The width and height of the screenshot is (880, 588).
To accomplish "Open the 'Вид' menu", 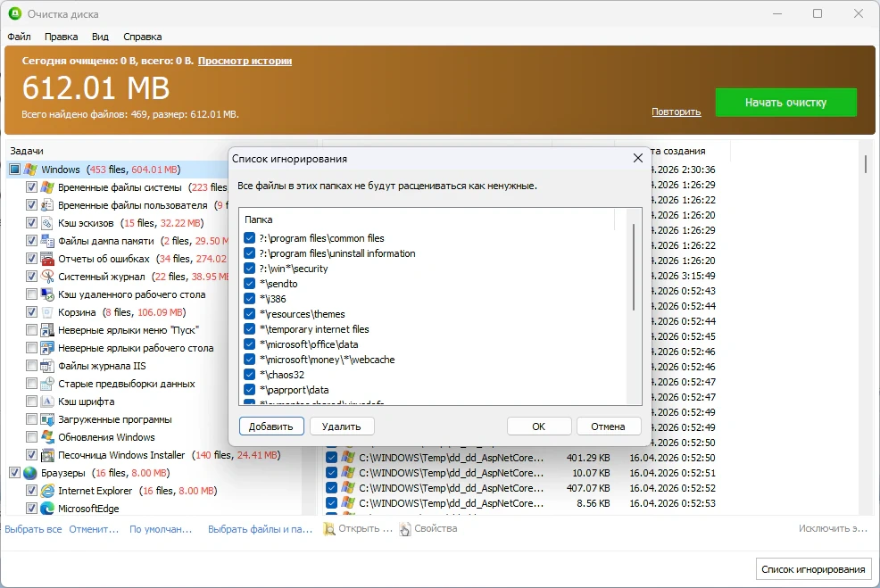I will [x=100, y=37].
